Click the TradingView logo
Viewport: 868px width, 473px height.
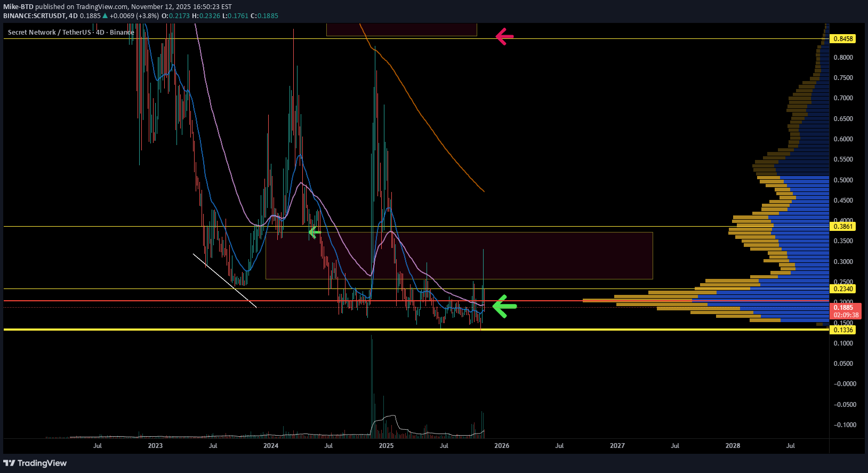tap(35, 463)
